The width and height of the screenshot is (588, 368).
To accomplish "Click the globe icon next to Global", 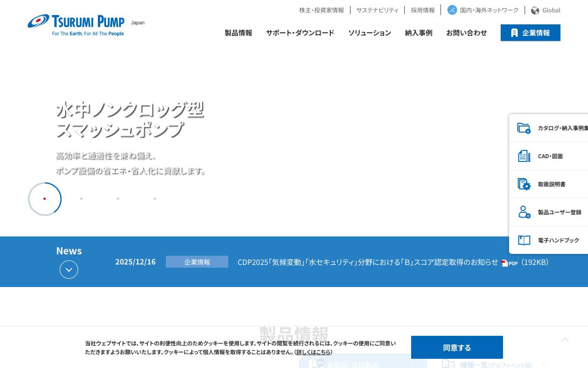I will [x=535, y=10].
